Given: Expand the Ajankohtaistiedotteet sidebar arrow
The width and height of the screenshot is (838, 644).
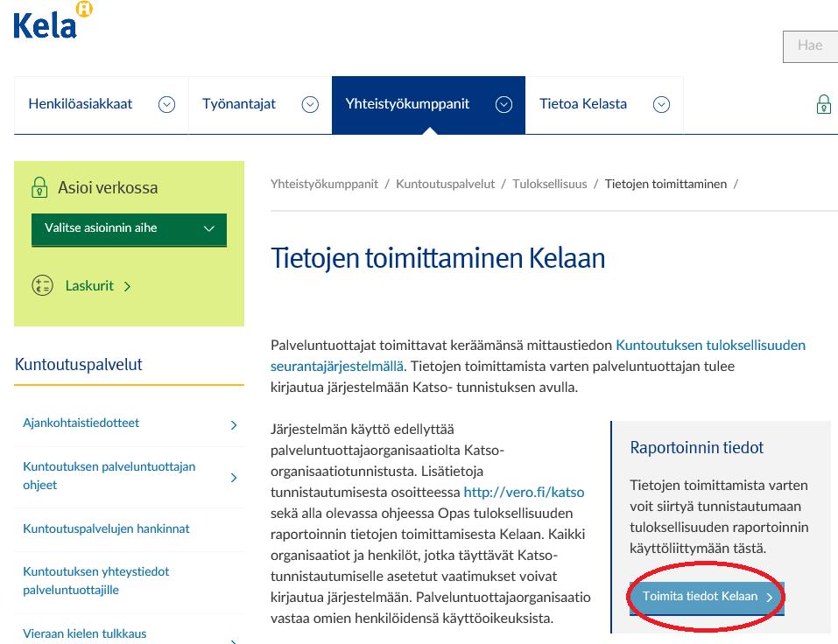Looking at the screenshot, I should tap(234, 424).
